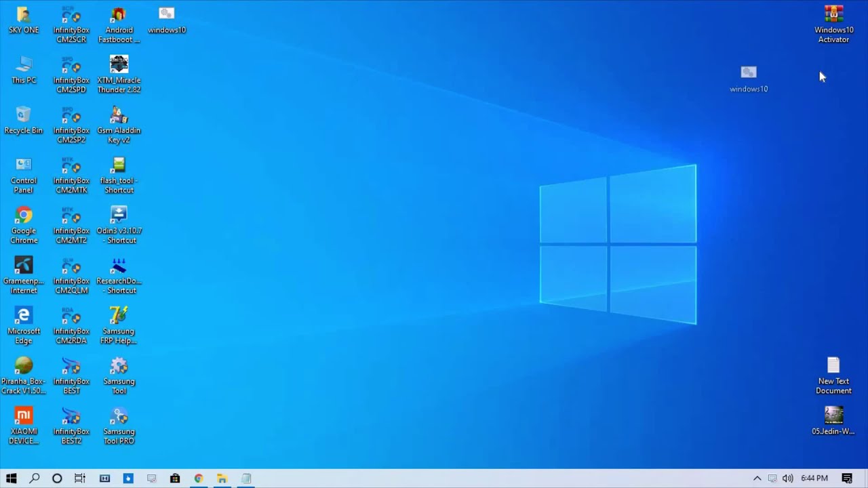Open Cortana circle in taskbar
Image resolution: width=868 pixels, height=488 pixels.
click(x=57, y=479)
